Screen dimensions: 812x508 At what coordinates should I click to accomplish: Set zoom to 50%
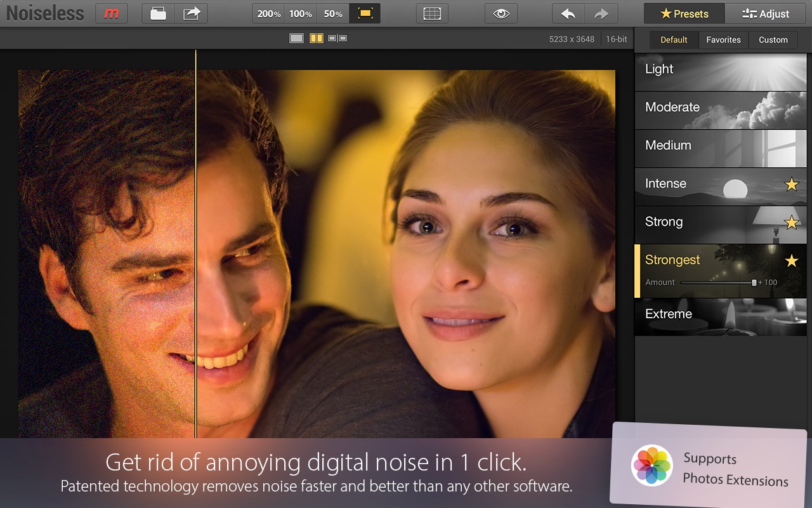coord(332,13)
